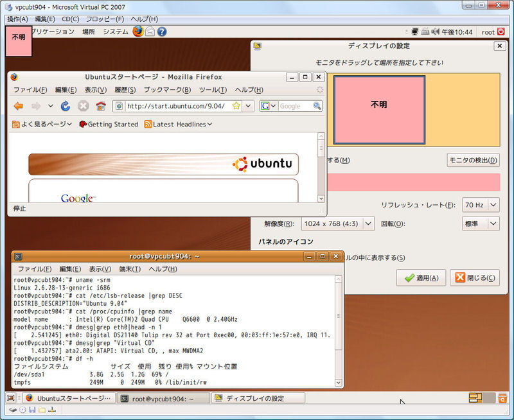Expand the Latest Headlines feed bookmark
Screen dimensions: 514x420
click(x=179, y=124)
